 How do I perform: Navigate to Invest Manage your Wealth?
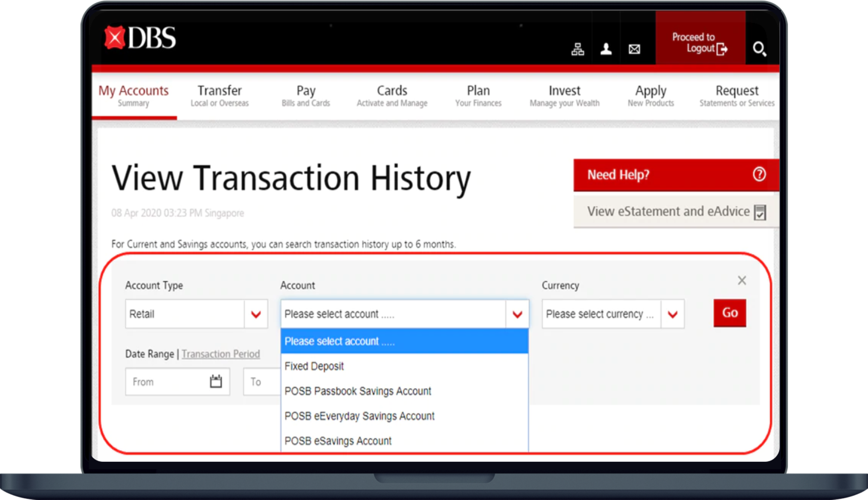564,95
